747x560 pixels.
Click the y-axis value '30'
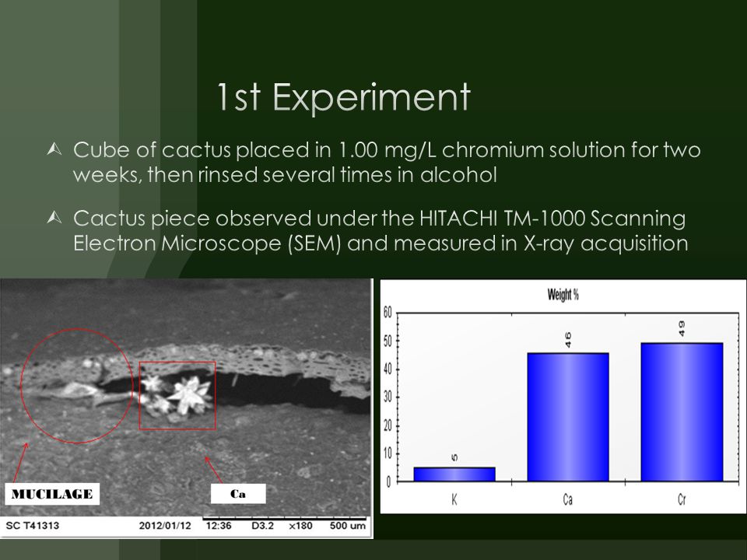(388, 397)
